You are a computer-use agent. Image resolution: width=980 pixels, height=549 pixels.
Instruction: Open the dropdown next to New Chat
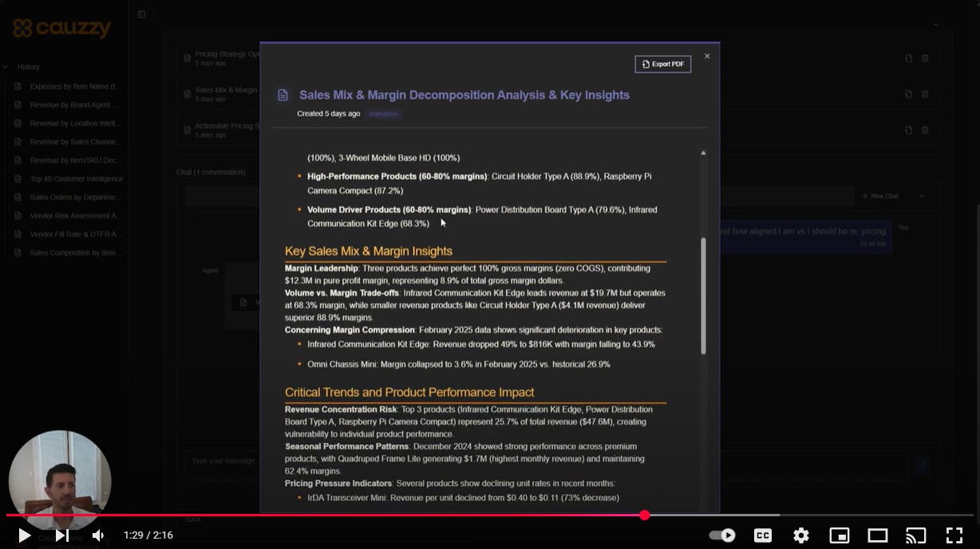coord(922,196)
